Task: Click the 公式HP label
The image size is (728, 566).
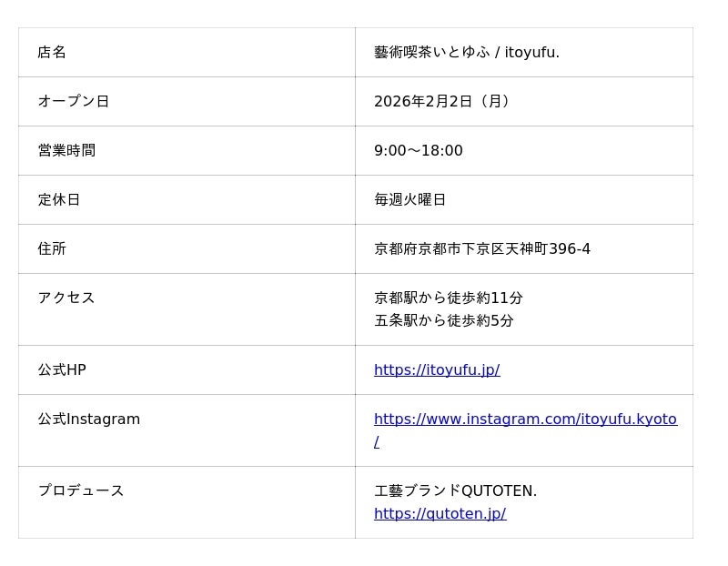Action: point(62,370)
